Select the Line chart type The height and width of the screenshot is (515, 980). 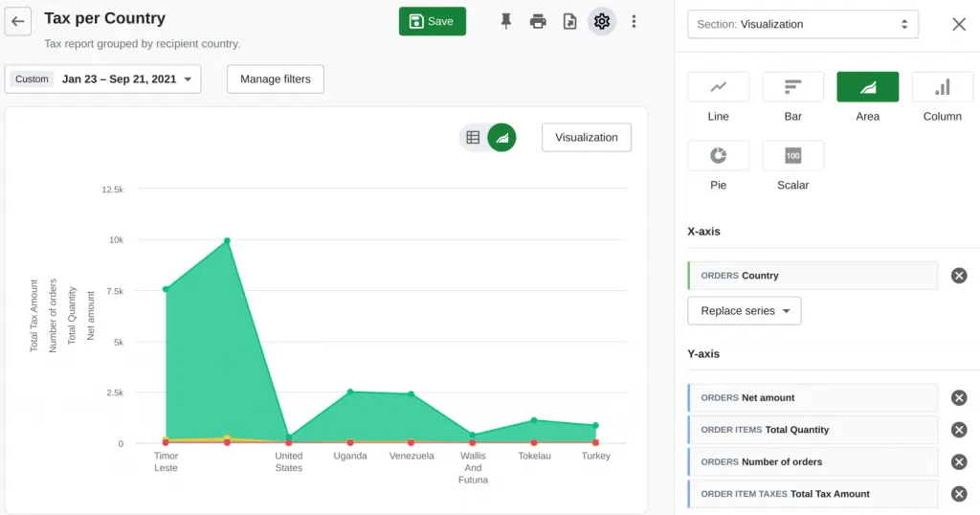[718, 87]
